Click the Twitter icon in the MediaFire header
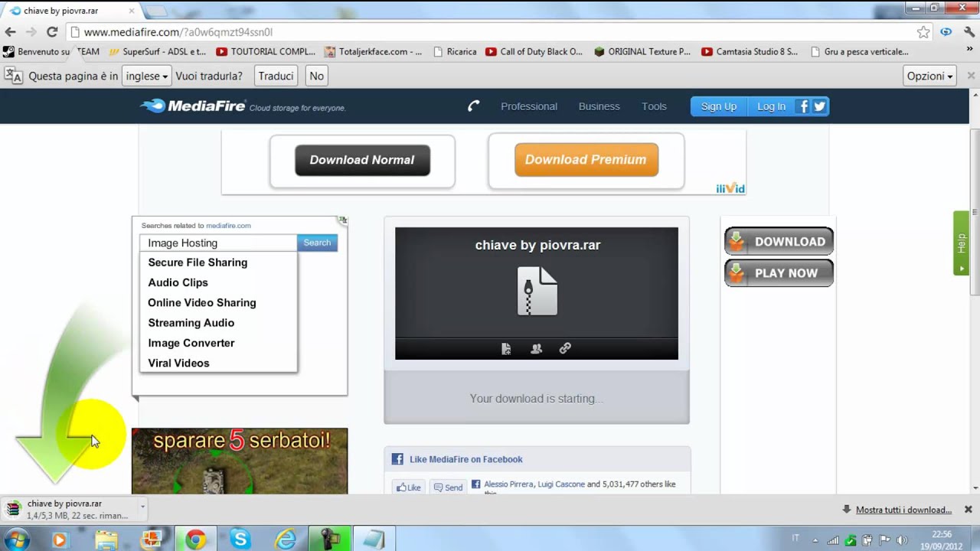Screen dimensions: 980x551 click(x=820, y=106)
